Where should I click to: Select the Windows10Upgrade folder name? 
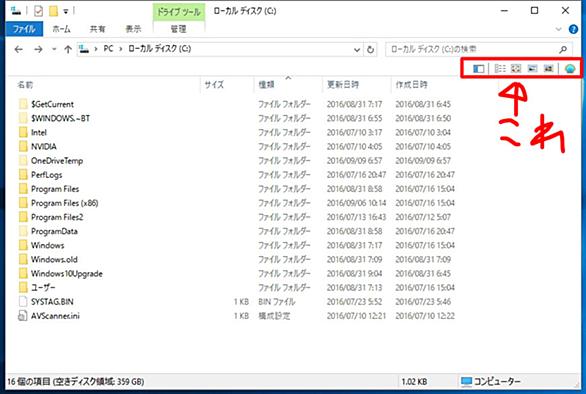(67, 274)
